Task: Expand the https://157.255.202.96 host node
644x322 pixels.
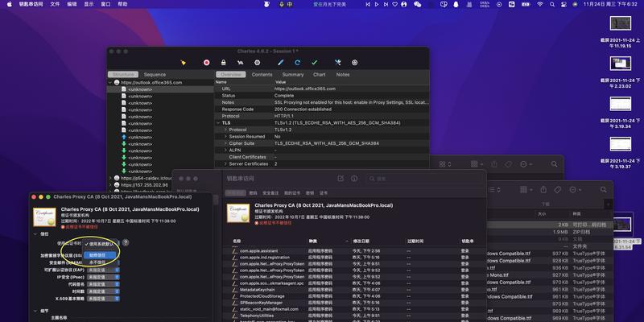Action: [x=110, y=185]
